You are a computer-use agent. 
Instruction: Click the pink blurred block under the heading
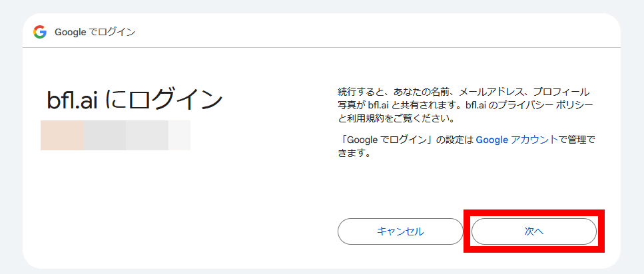[x=62, y=135]
